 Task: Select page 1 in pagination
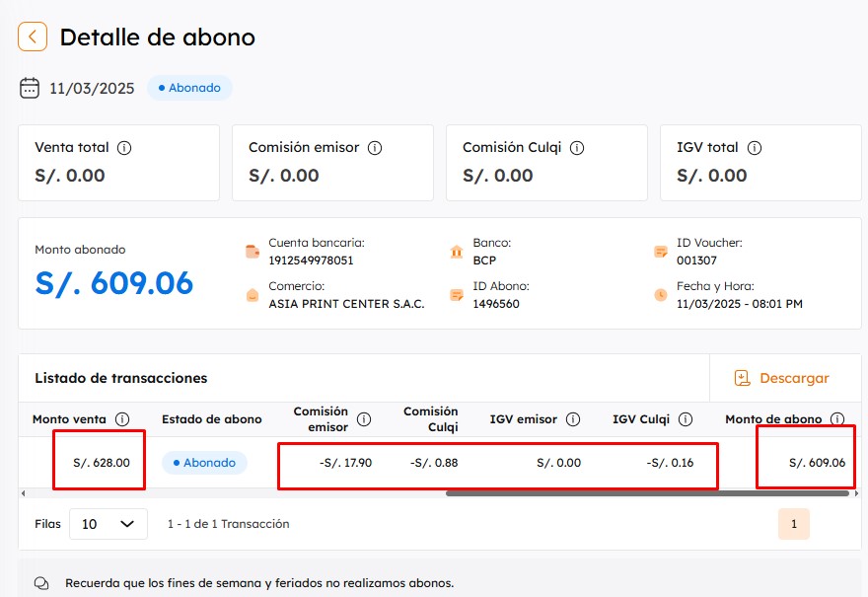click(x=793, y=524)
